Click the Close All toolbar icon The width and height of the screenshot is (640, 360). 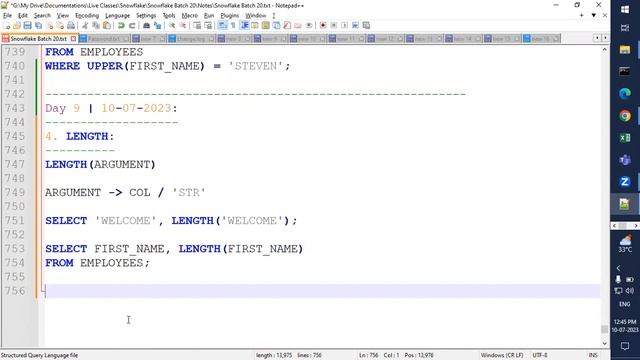pos(60,25)
